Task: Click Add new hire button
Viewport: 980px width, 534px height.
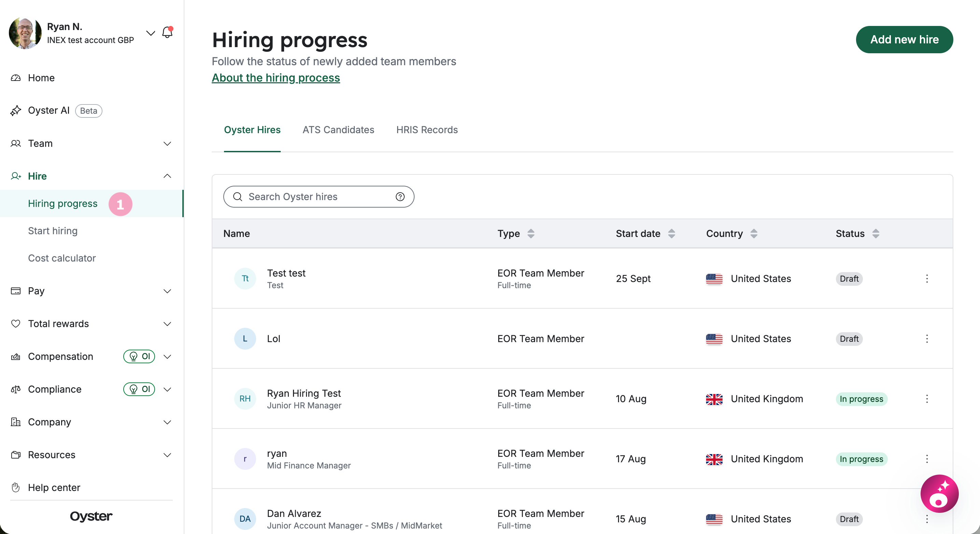Action: pyautogui.click(x=904, y=40)
